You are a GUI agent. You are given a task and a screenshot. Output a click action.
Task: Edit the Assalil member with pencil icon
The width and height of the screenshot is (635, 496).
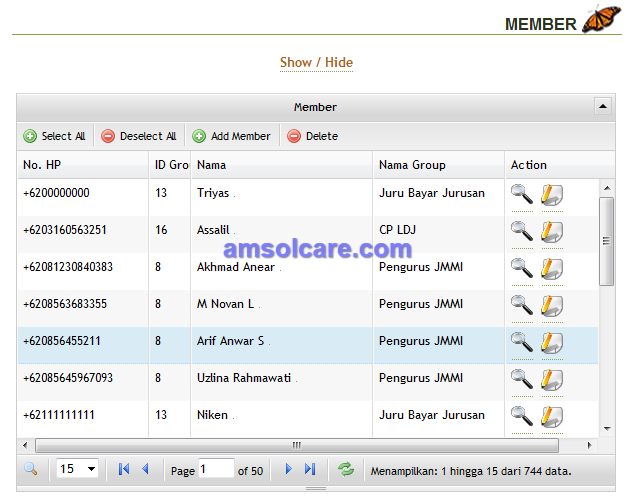coord(552,232)
